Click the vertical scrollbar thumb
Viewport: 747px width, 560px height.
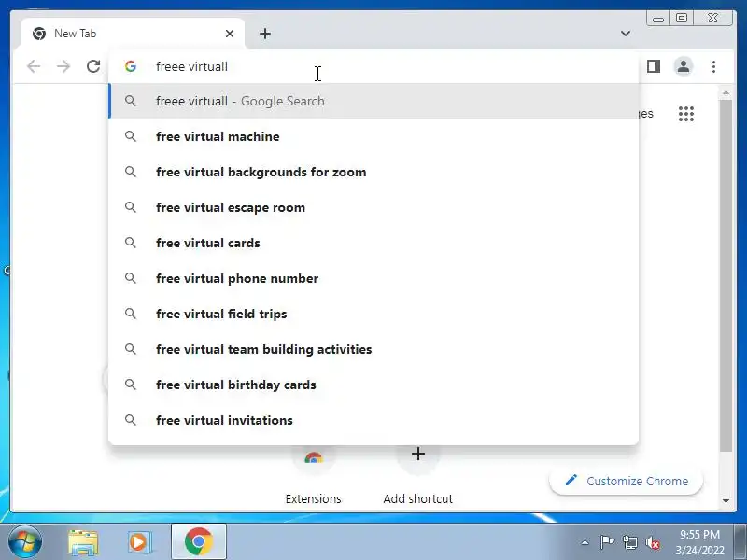(726, 275)
